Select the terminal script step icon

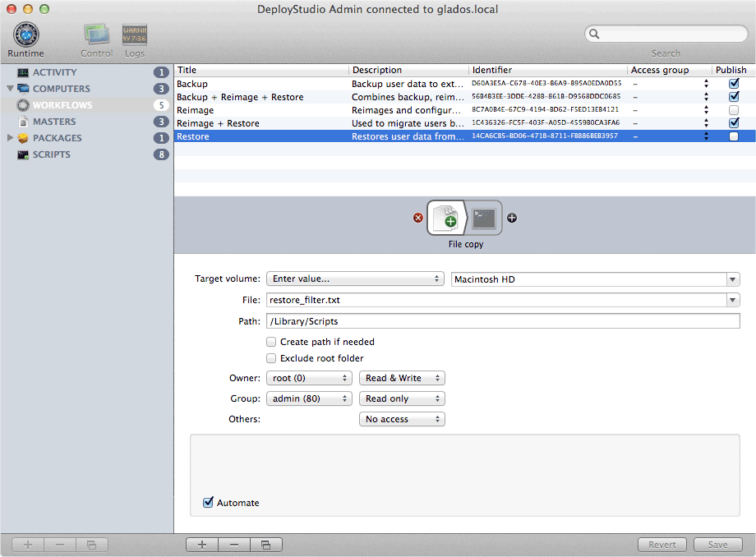pos(483,218)
